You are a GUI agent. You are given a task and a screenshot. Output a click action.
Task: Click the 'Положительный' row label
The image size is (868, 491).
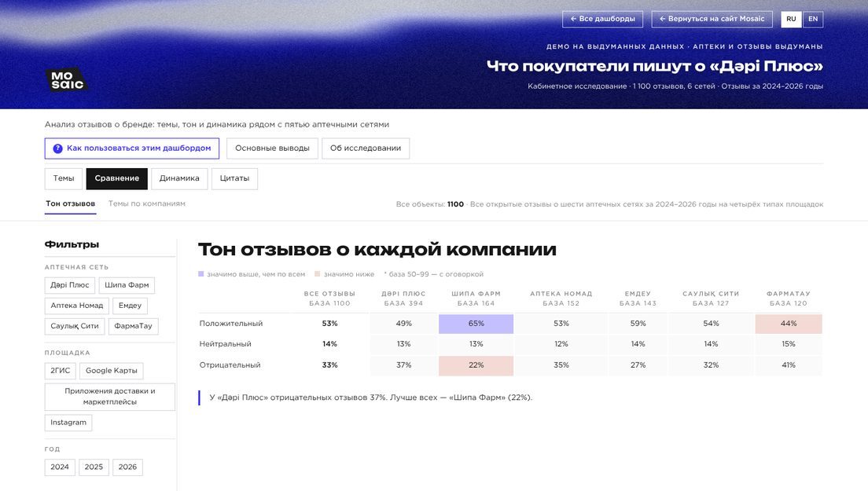coord(231,324)
